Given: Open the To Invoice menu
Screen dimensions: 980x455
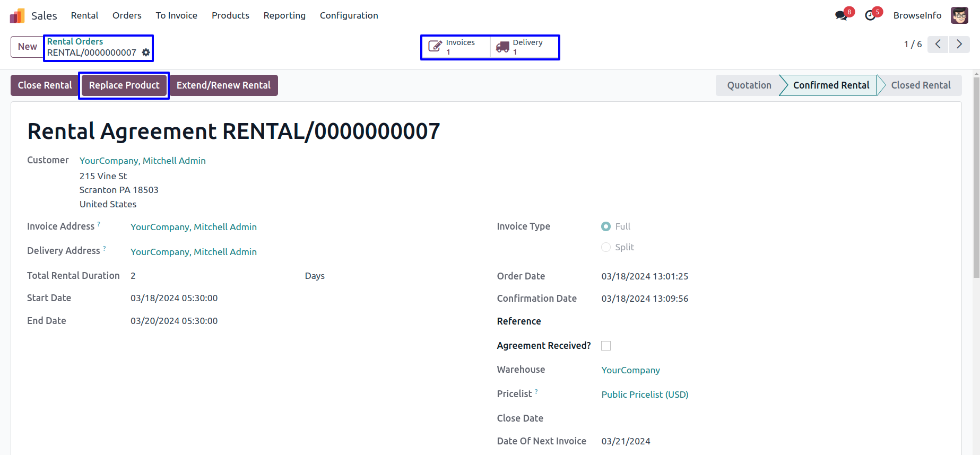Looking at the screenshot, I should [x=176, y=15].
